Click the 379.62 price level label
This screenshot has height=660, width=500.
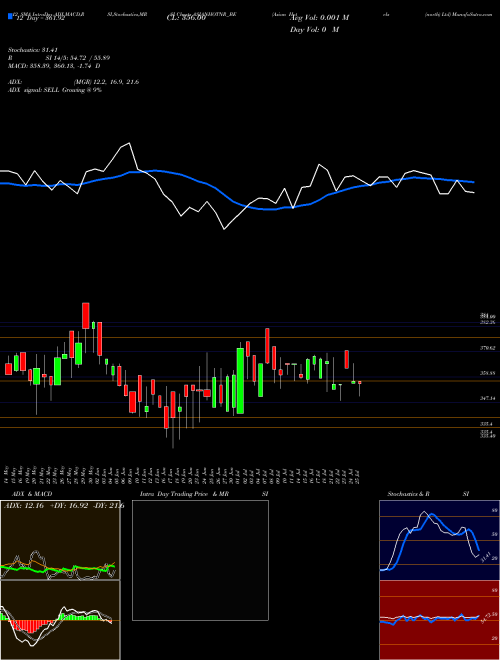[490, 348]
